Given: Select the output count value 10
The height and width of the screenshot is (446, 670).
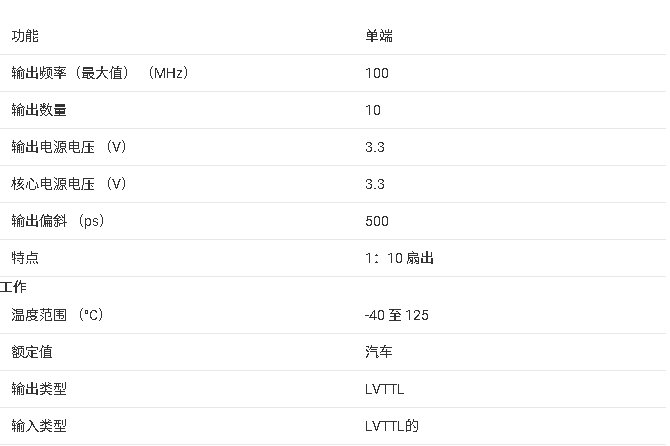Looking at the screenshot, I should click(373, 110).
